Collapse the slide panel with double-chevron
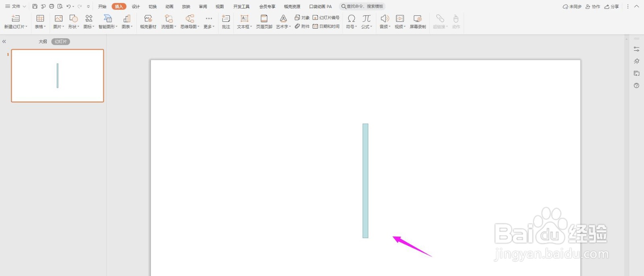 pyautogui.click(x=4, y=42)
